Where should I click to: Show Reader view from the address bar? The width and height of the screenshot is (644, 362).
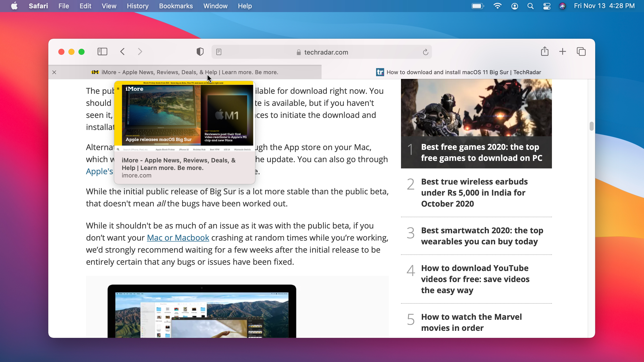point(219,52)
